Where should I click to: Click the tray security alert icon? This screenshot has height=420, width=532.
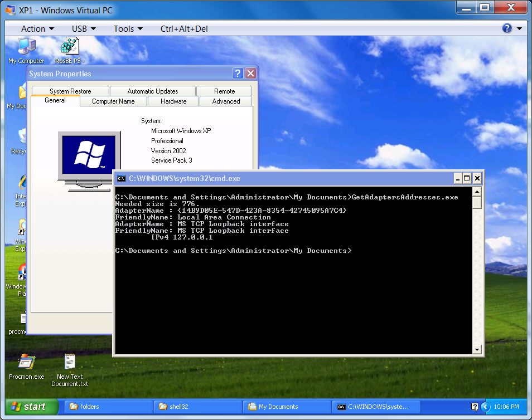[475, 407]
